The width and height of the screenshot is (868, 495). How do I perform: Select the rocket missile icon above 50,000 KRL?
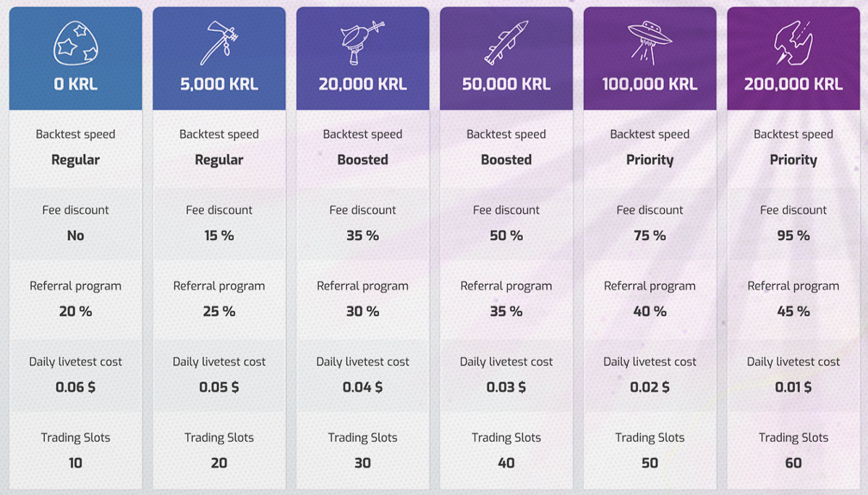506,43
